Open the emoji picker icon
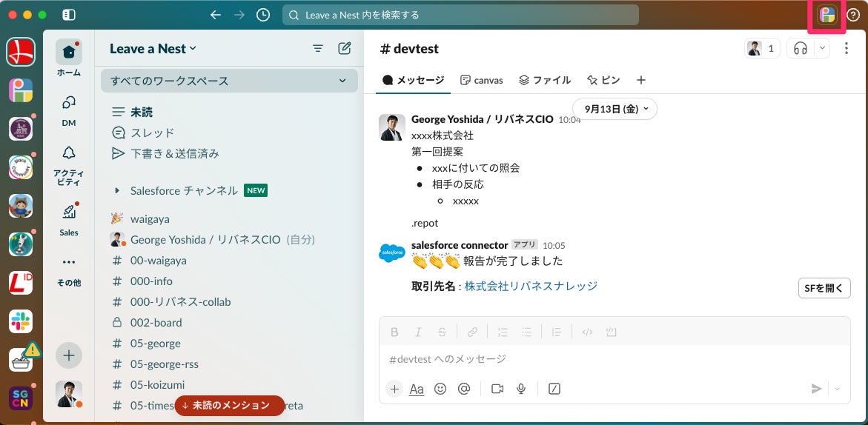The width and height of the screenshot is (868, 425). 440,389
